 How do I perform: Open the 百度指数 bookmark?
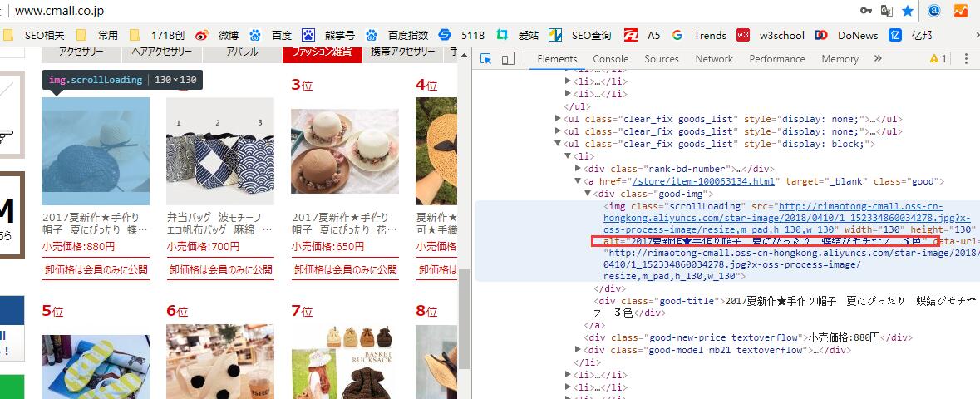pos(396,35)
